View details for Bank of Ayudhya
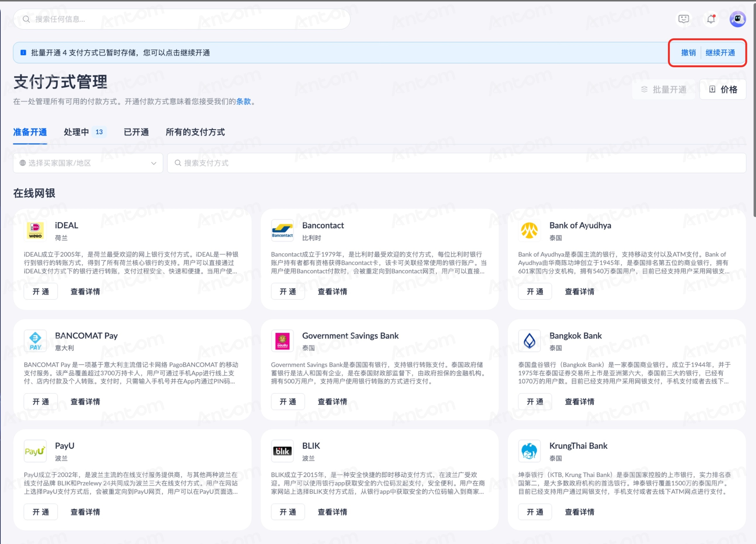 (x=579, y=292)
